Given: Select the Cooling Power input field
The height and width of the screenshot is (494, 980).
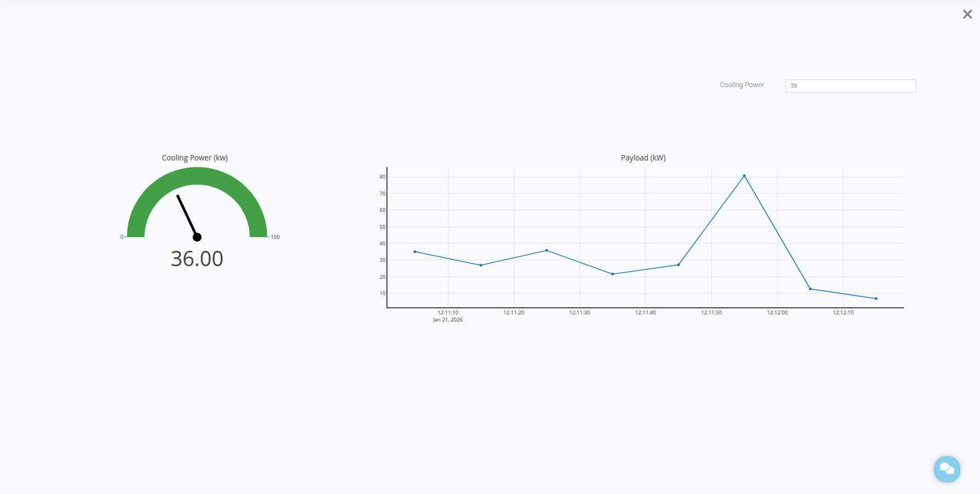Looking at the screenshot, I should pos(850,86).
